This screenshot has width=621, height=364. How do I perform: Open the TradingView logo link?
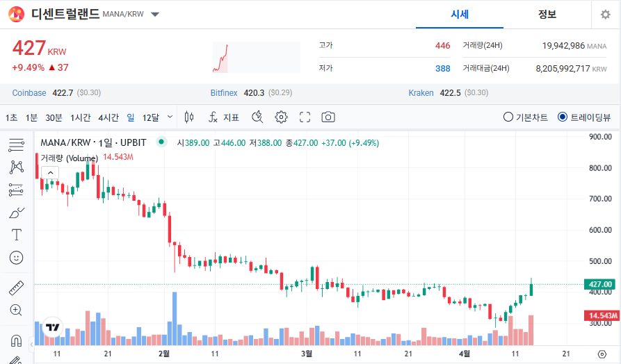click(x=52, y=327)
